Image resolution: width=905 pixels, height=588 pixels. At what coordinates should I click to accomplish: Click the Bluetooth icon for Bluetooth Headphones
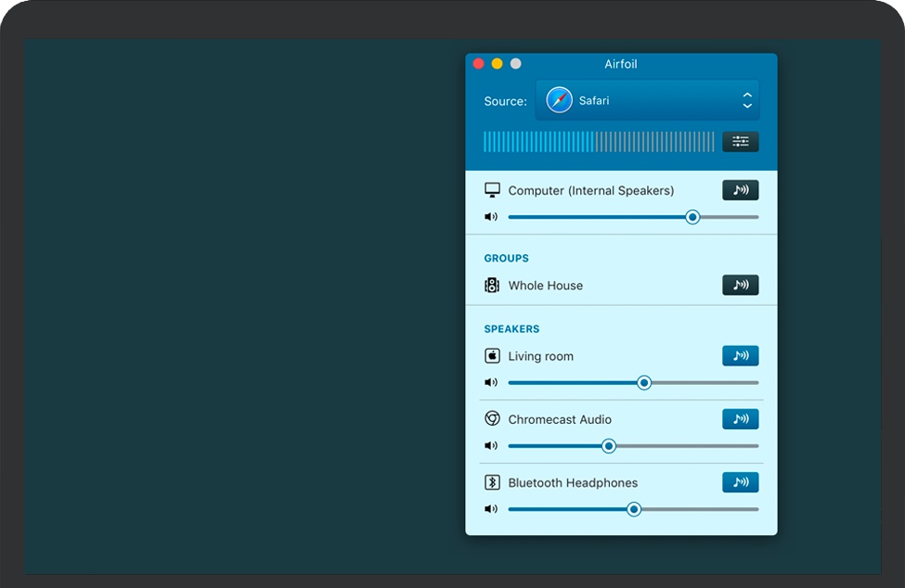click(x=491, y=481)
